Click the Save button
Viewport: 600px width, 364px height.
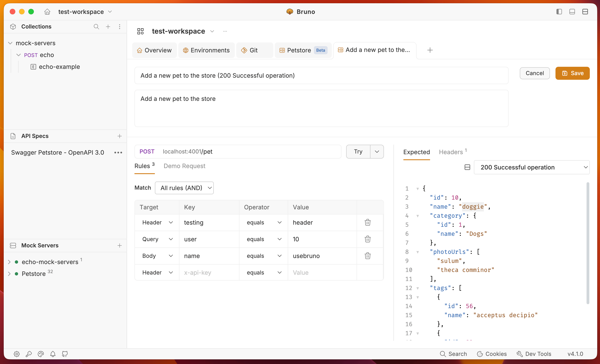[x=572, y=73]
